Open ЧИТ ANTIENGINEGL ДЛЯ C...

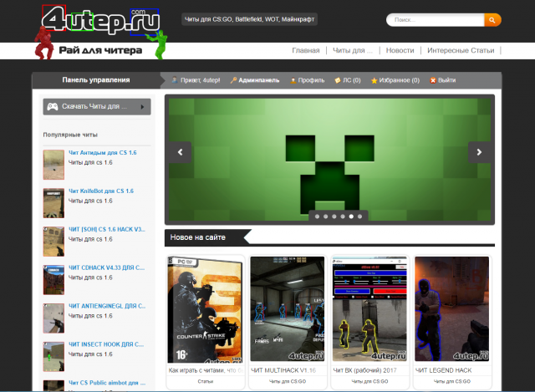point(107,306)
